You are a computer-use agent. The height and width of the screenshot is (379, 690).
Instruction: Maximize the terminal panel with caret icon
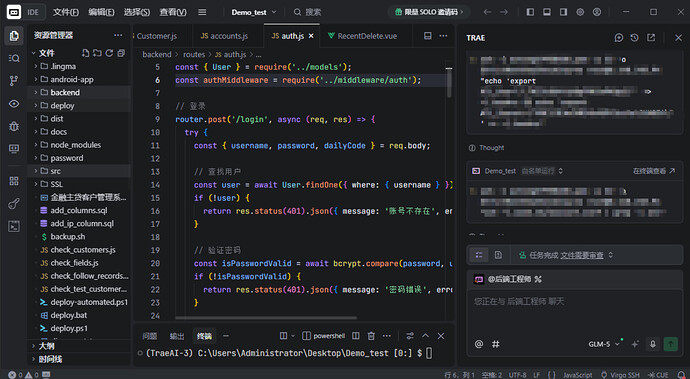[426, 336]
